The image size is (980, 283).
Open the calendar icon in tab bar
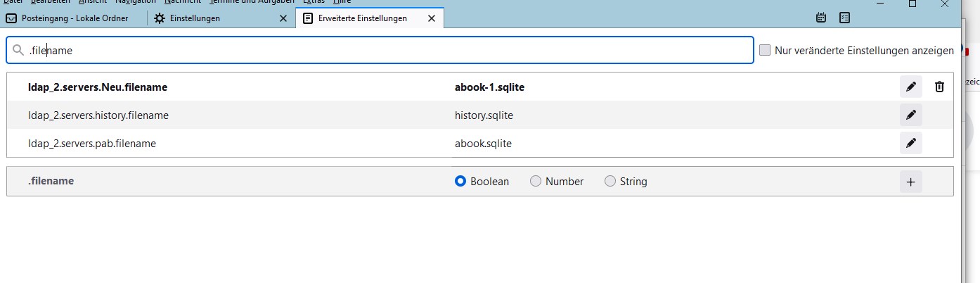coord(820,18)
